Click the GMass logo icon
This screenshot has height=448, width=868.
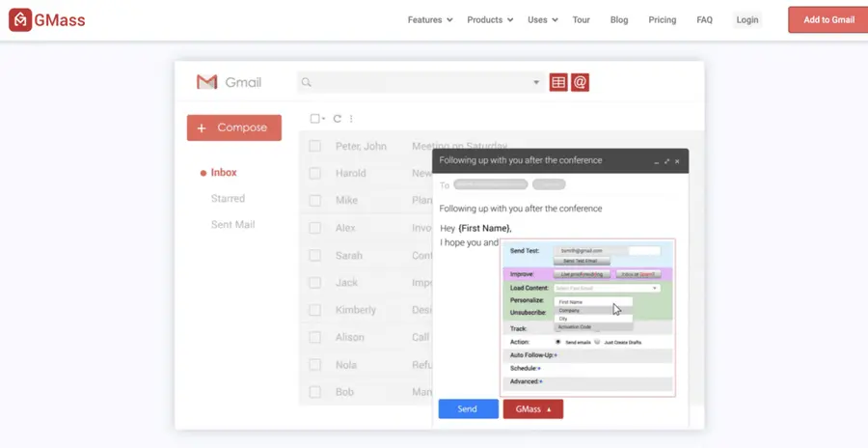coord(20,20)
